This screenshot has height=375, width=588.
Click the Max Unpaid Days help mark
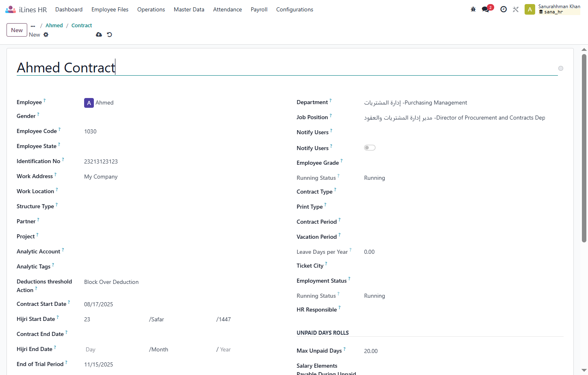pos(345,349)
